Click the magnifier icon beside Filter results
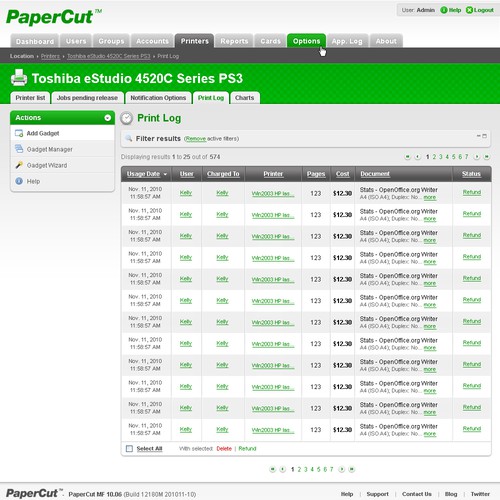Screen dimensions: 500x500 128,138
